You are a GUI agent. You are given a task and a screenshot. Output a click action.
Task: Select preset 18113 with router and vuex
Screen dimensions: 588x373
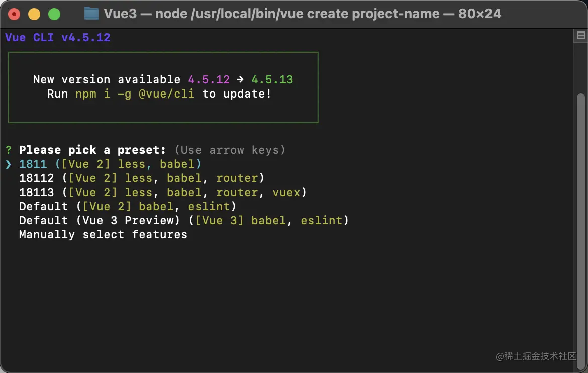[163, 192]
